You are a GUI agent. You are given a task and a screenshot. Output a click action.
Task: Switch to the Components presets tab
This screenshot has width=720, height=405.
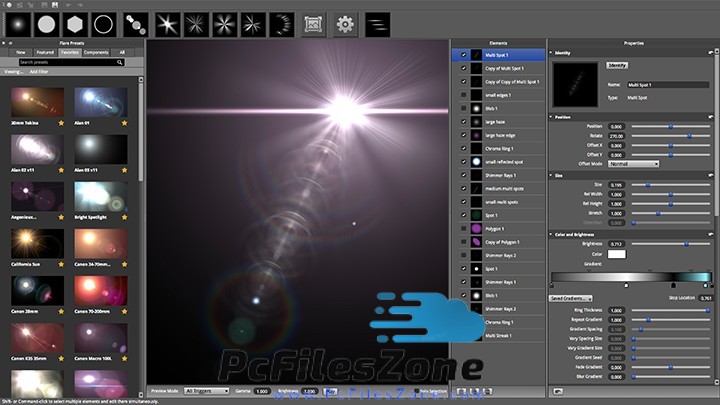pyautogui.click(x=96, y=51)
